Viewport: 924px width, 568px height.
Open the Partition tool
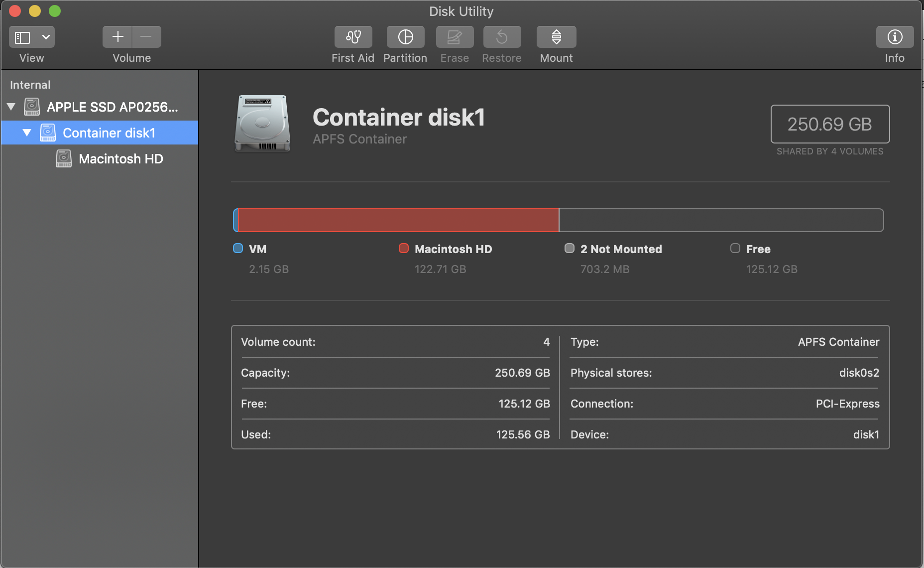(x=405, y=37)
